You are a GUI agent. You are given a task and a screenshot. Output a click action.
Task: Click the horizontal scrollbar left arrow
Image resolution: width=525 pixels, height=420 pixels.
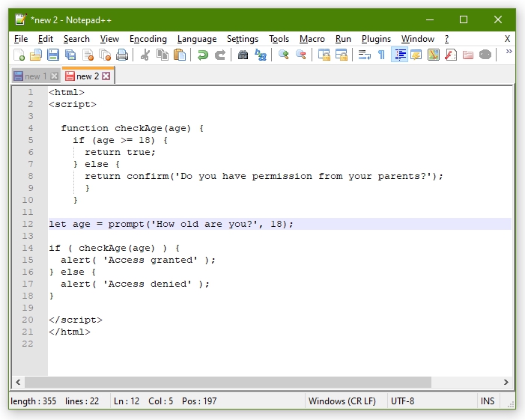coord(18,382)
